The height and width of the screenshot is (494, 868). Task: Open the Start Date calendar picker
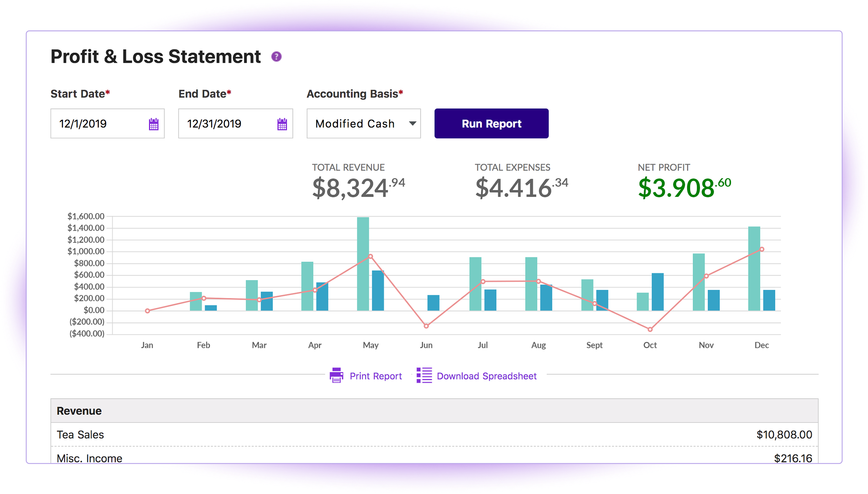pyautogui.click(x=153, y=124)
